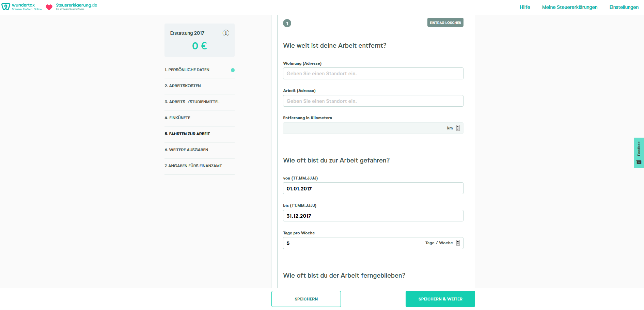Decrease Tage pro Woche using the down arrow
The image size is (644, 310).
458,244
